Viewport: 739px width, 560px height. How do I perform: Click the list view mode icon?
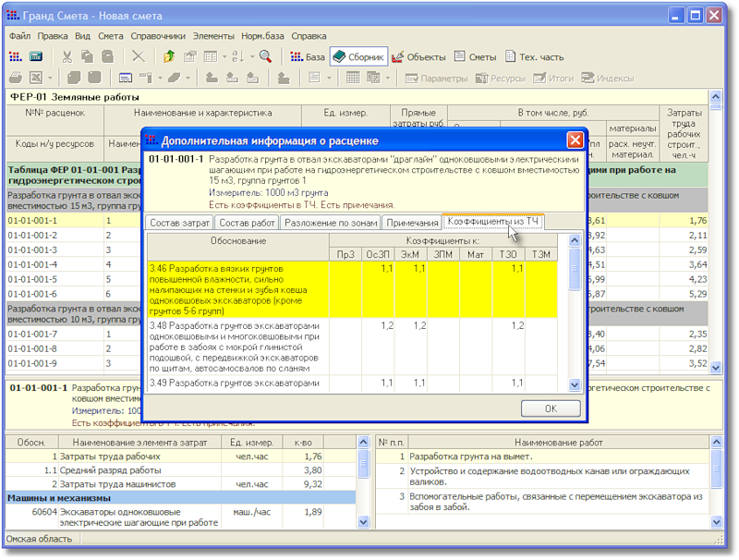point(211,57)
